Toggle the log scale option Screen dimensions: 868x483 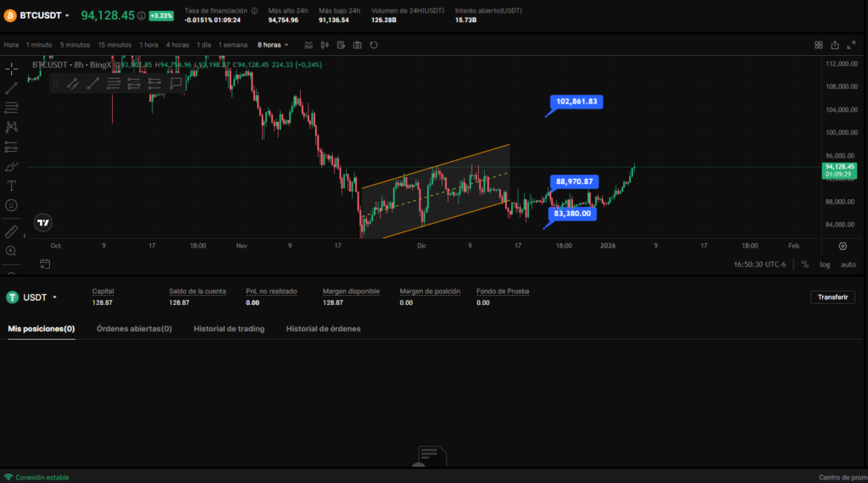point(825,264)
